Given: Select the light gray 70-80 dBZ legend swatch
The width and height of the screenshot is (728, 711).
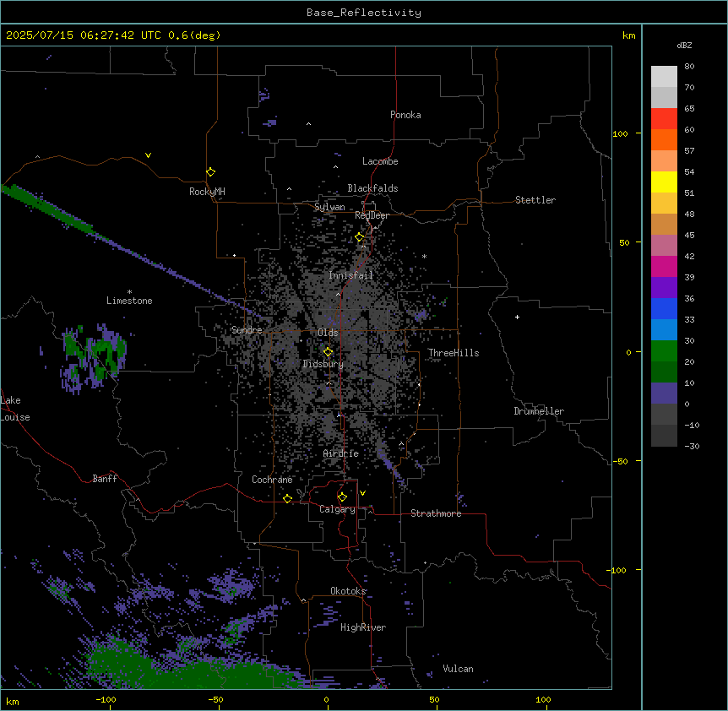Looking at the screenshot, I should [x=664, y=77].
